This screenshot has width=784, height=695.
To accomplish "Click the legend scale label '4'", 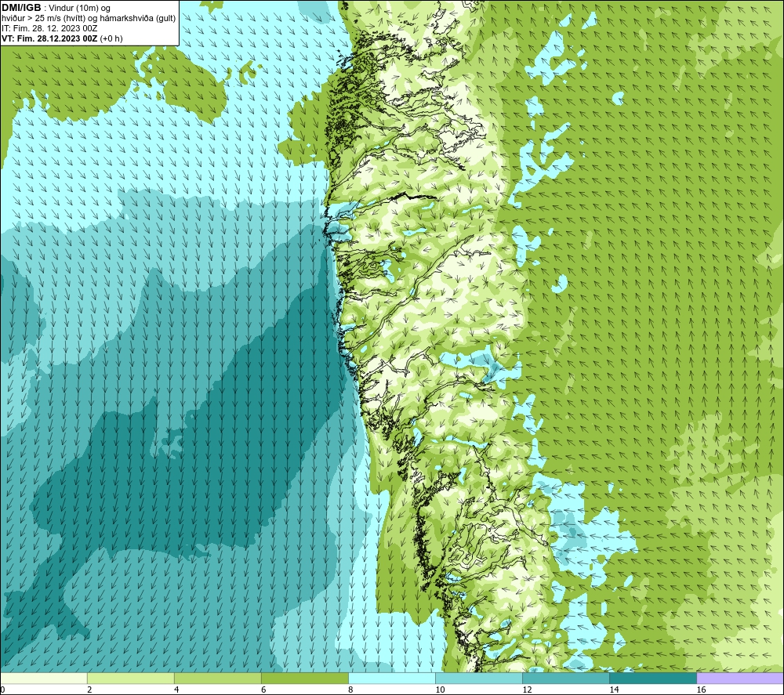I will 176,690.
